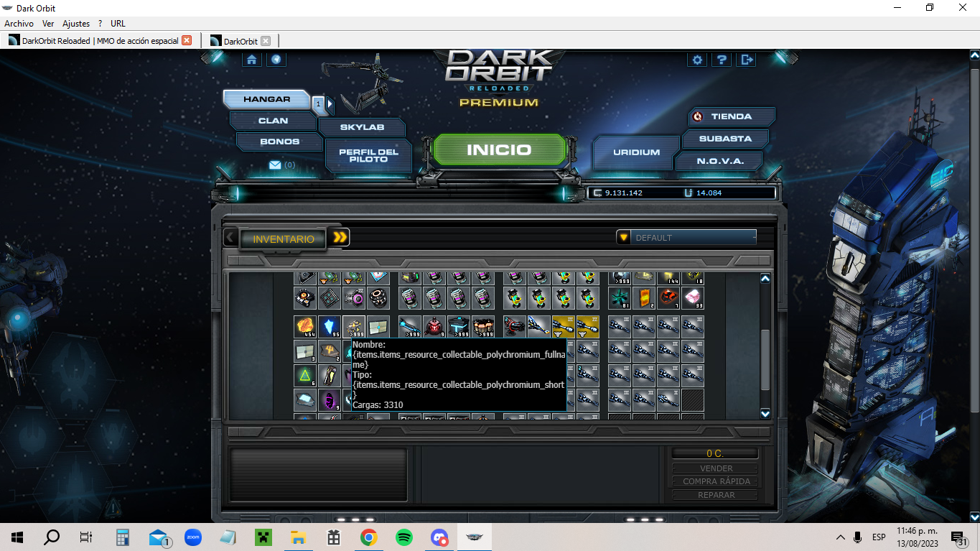Open the settings gear icon
The image size is (980, 551).
pos(697,60)
